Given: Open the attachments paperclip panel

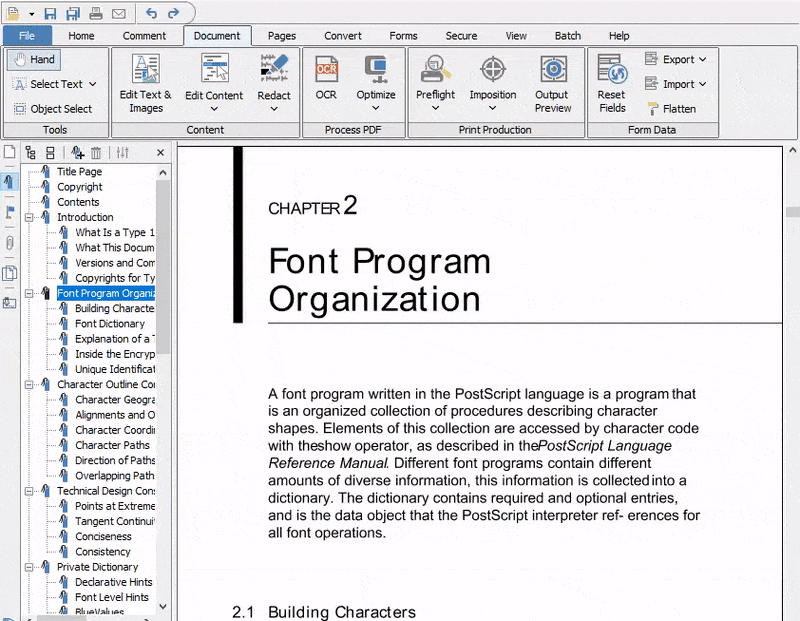Looking at the screenshot, I should coord(10,243).
